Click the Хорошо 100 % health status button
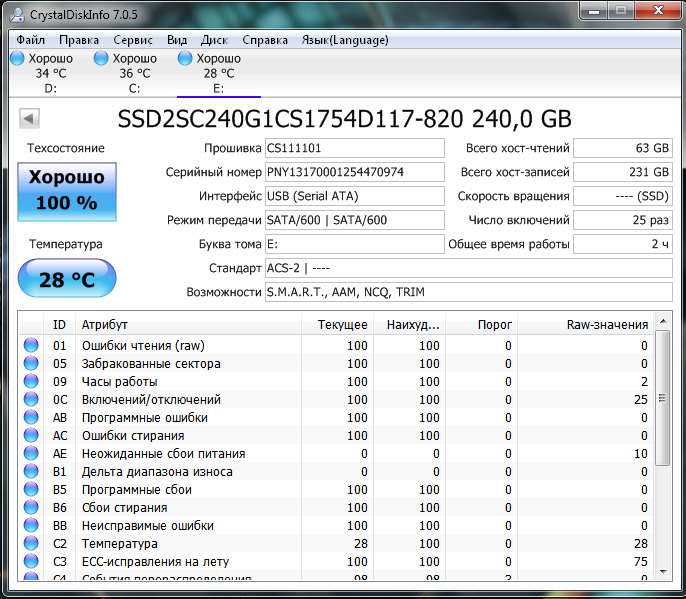 tap(67, 192)
